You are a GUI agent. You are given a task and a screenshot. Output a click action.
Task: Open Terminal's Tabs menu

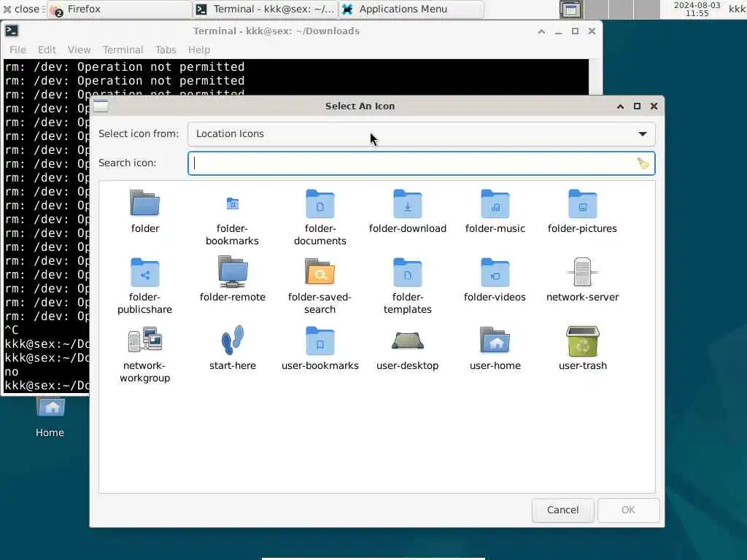(x=166, y=50)
